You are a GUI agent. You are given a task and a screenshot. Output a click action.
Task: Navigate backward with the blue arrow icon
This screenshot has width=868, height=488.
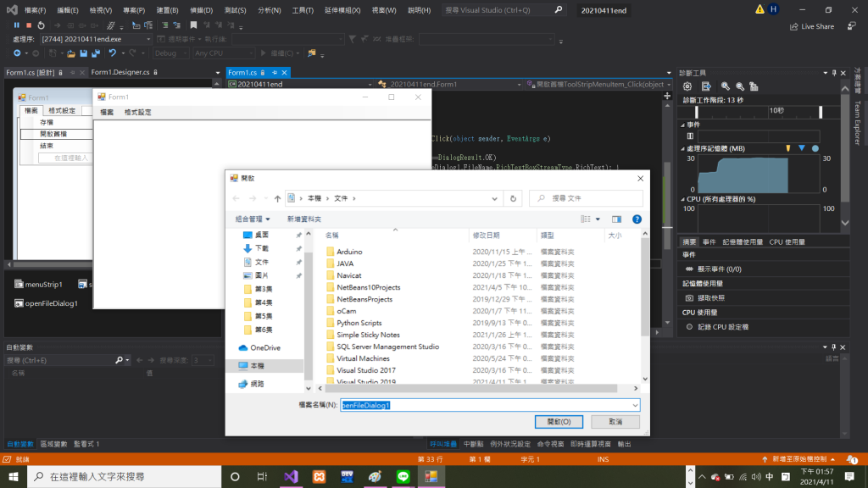[17, 53]
